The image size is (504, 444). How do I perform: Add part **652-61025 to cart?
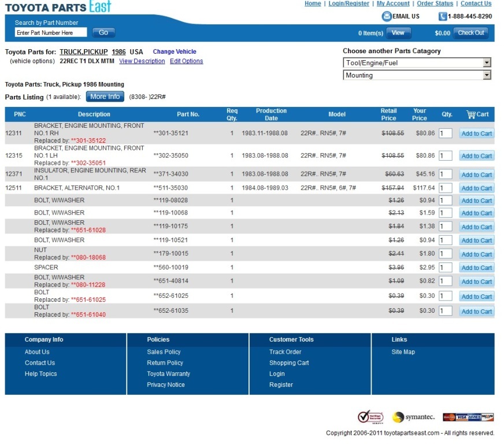point(477,297)
